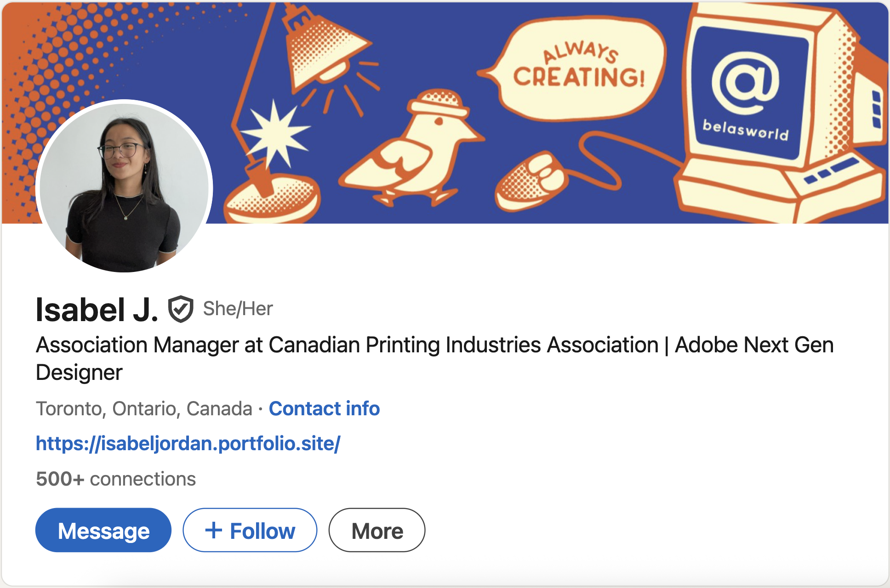Open the More actions dropdown
Viewport: 890px width, 588px height.
click(377, 530)
